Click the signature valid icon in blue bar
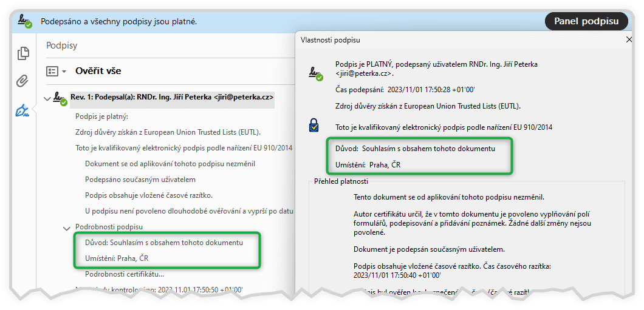 (x=24, y=21)
